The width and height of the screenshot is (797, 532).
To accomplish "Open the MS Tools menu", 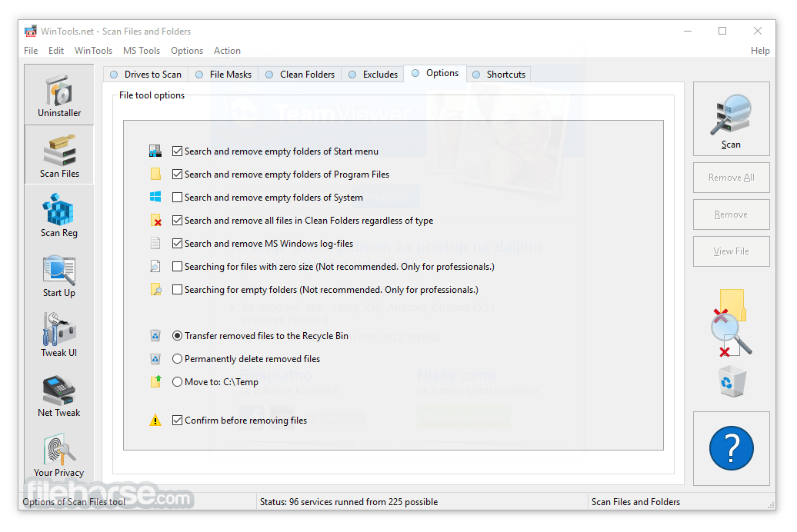I will [x=142, y=51].
